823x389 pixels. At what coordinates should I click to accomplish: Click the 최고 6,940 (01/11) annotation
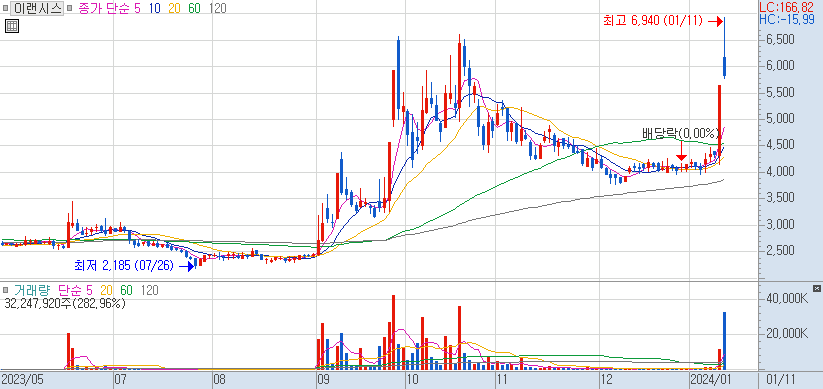[x=652, y=21]
